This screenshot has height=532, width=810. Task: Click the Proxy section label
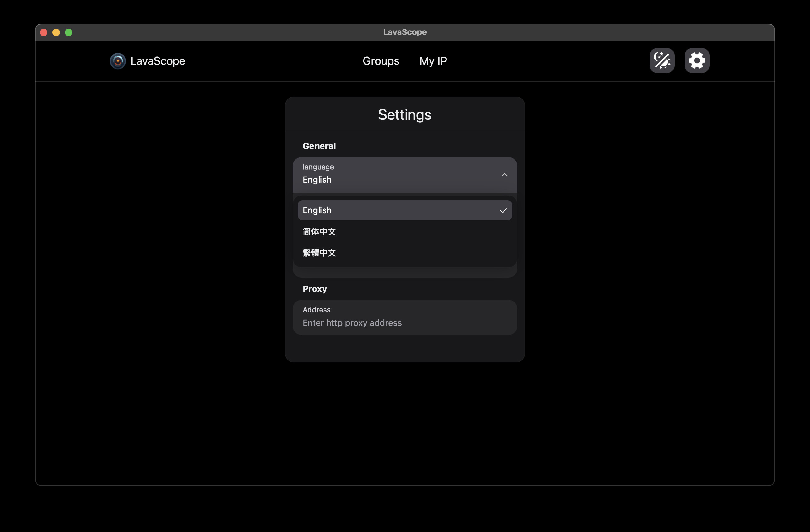click(x=315, y=289)
